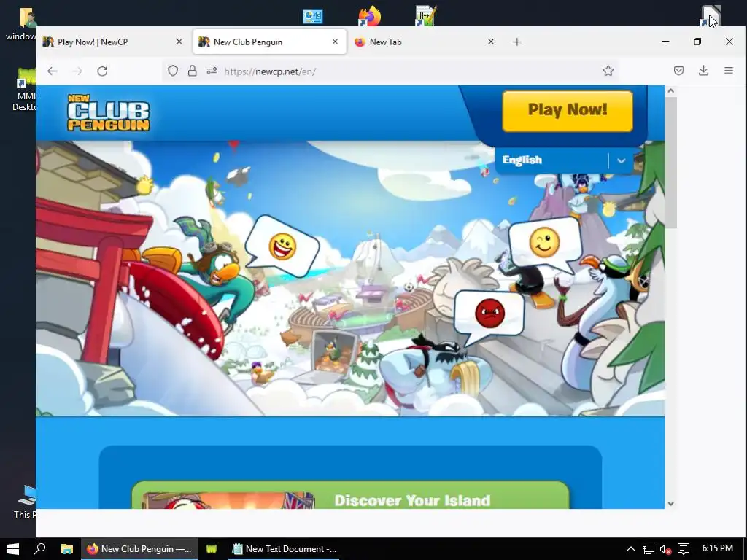Open the tracking protection shield icon
This screenshot has width=747, height=560.
(x=173, y=71)
